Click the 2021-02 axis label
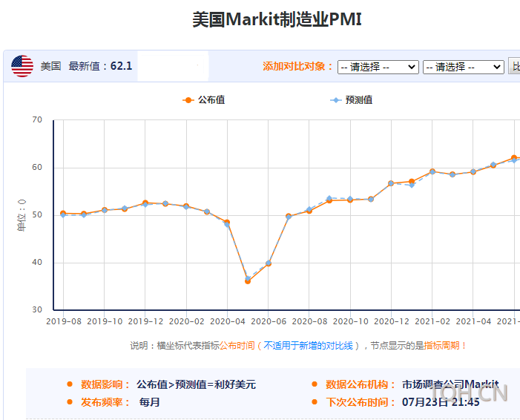This screenshot has width=520, height=420. click(432, 321)
